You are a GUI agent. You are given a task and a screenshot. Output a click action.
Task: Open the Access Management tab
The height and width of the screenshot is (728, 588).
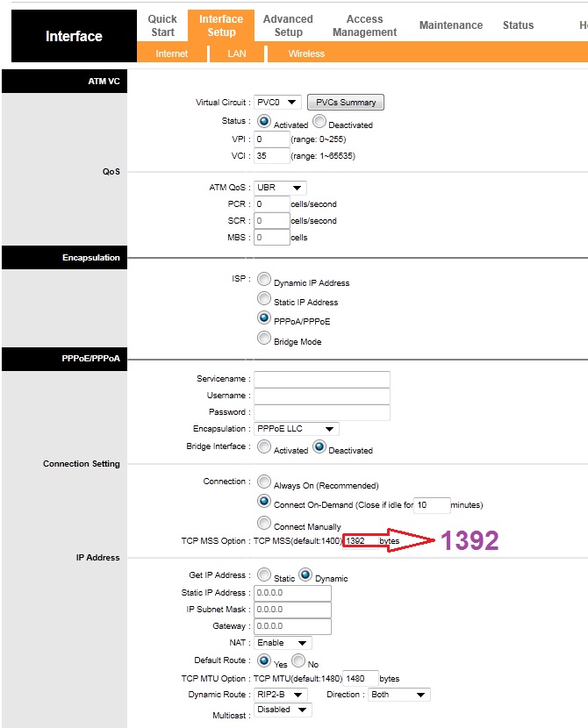[364, 25]
